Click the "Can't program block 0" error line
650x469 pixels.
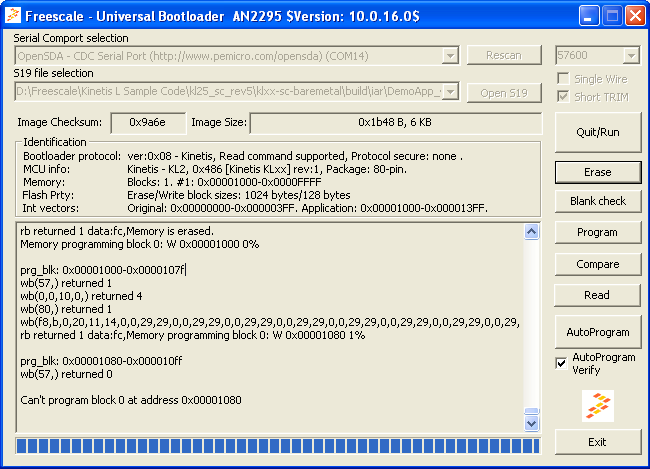[x=131, y=400]
